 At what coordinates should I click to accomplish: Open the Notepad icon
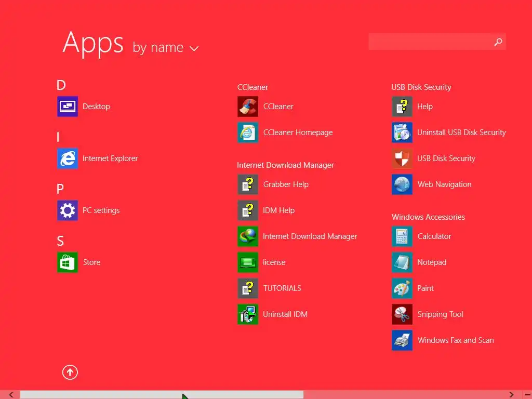coord(402,262)
